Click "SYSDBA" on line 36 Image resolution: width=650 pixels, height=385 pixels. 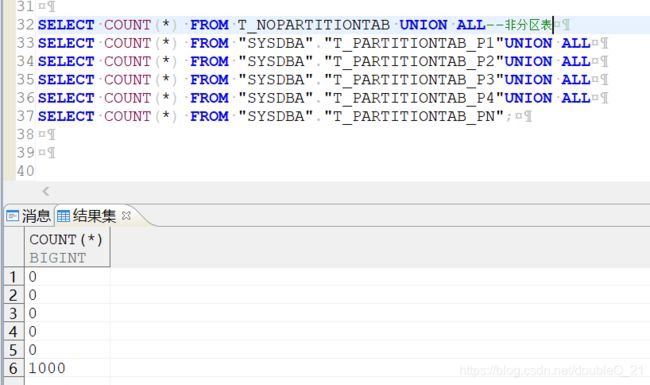(276, 98)
